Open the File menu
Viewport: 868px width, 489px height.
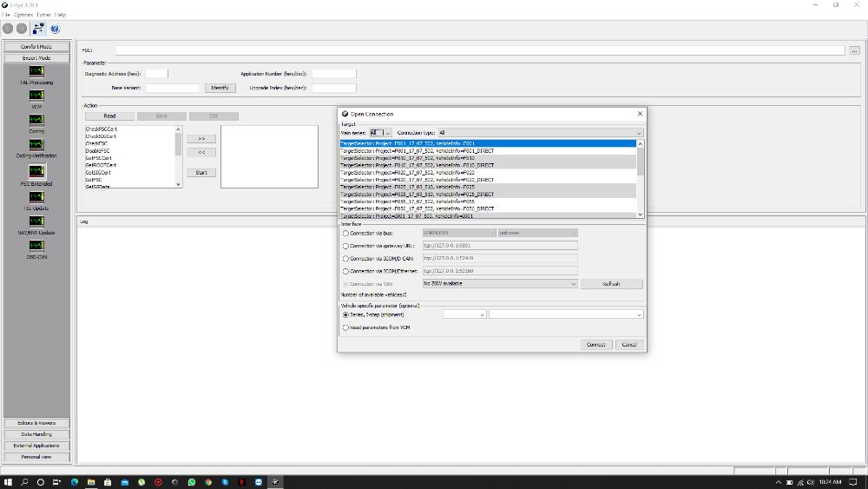(5, 15)
